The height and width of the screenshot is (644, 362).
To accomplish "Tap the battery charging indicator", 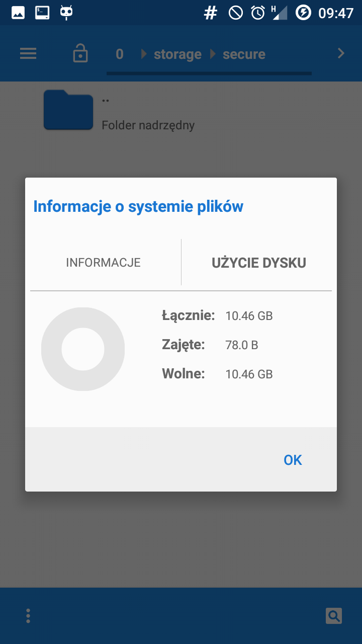I will (303, 13).
